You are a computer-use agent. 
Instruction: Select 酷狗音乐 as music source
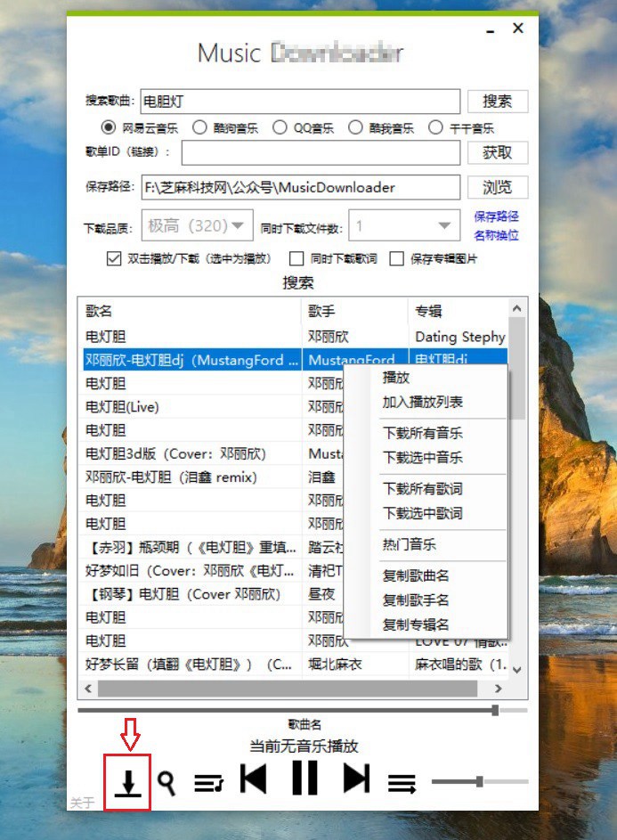tap(225, 127)
